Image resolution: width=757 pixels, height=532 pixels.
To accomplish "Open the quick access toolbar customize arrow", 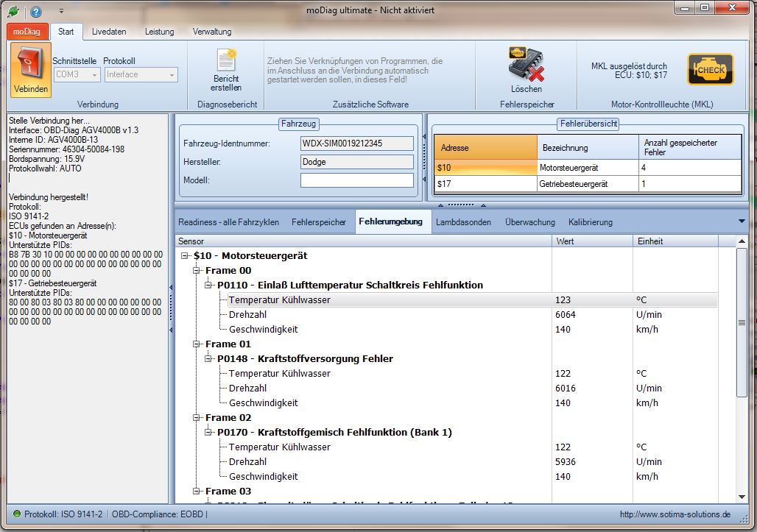I will [x=61, y=12].
